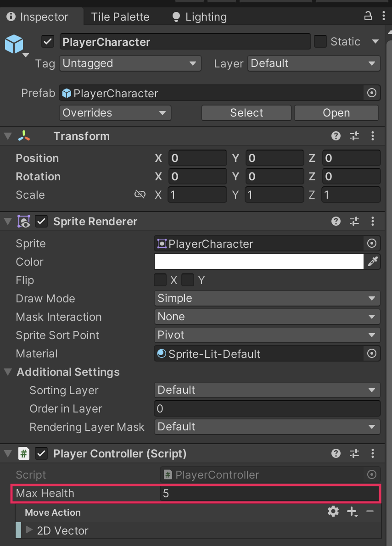Toggle Flip X checkbox
The height and width of the screenshot is (546, 392).
[160, 280]
